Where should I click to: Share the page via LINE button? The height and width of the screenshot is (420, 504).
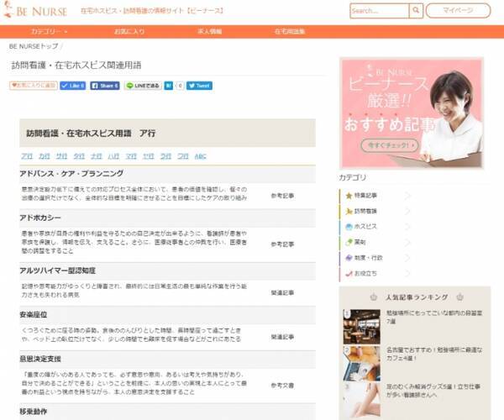pos(142,86)
